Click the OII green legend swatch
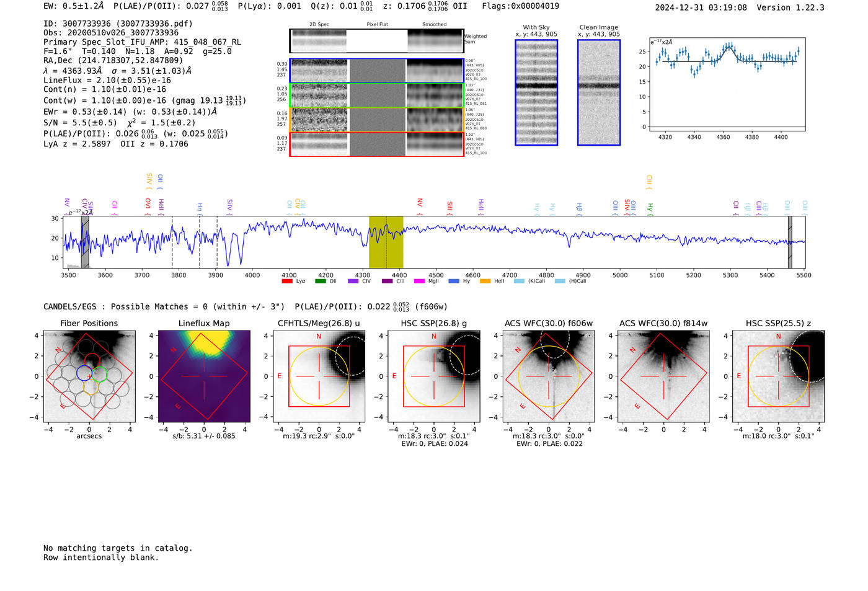 320,281
